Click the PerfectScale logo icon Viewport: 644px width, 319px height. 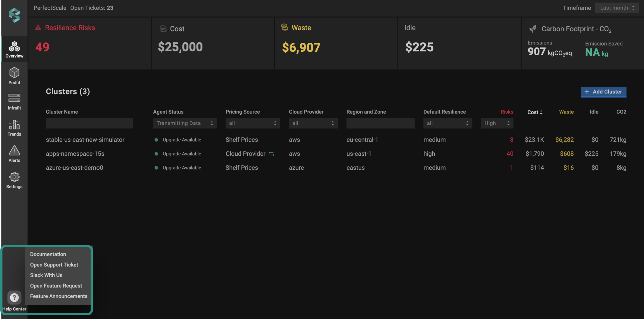[14, 15]
